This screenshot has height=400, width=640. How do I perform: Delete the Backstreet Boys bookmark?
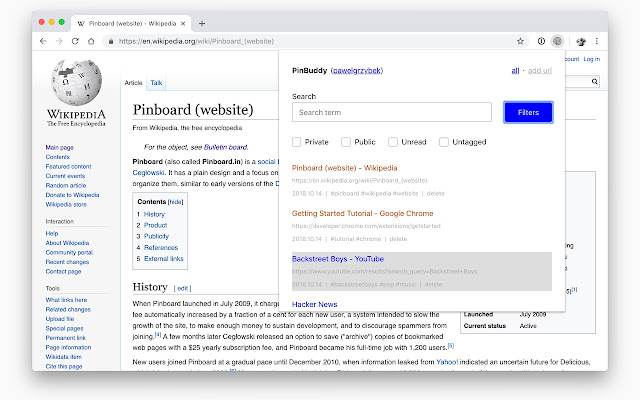point(433,284)
